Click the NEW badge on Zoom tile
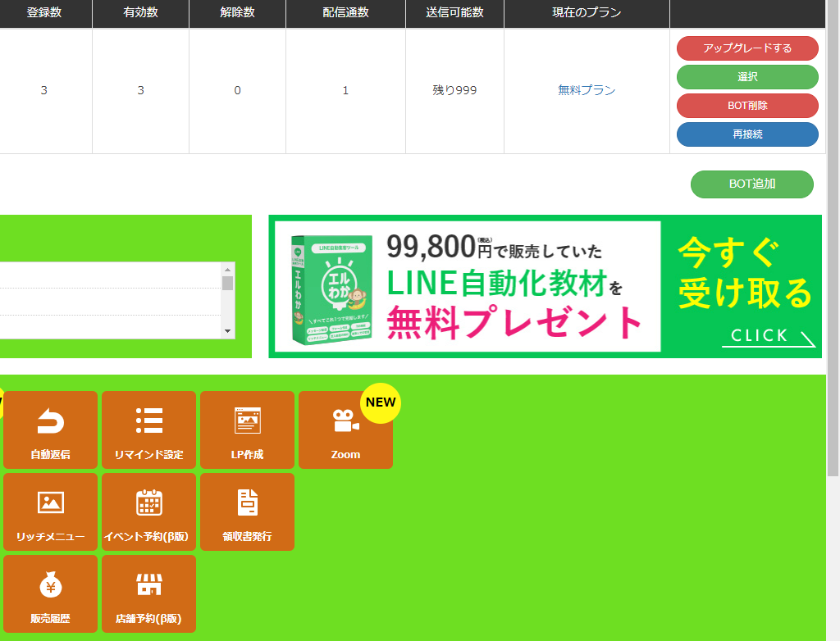Screen dimensions: 840x641 pyautogui.click(x=381, y=402)
